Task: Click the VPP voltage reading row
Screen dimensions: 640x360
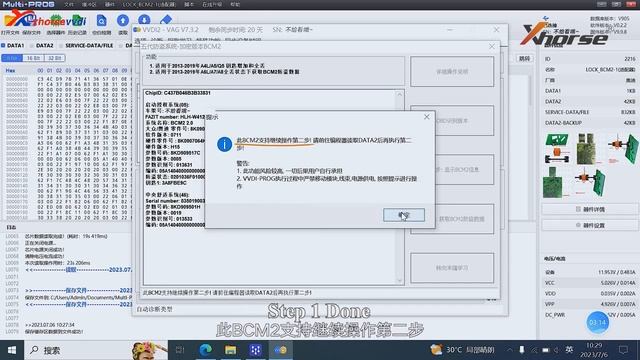Action: tap(589, 304)
